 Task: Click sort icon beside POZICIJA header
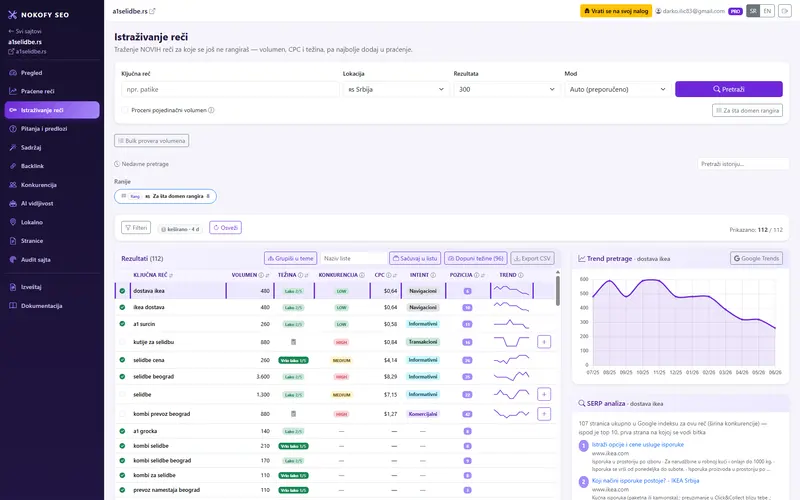(483, 275)
